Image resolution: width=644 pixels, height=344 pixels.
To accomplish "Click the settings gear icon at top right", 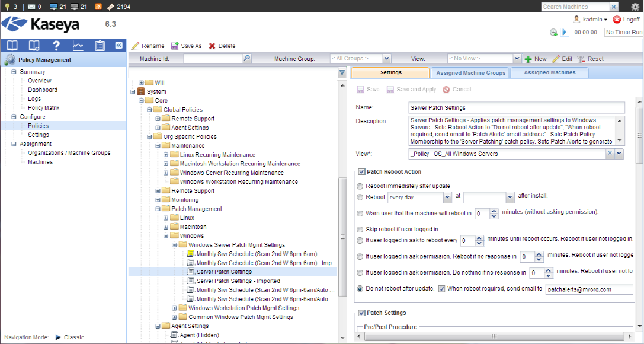I will pyautogui.click(x=635, y=7).
